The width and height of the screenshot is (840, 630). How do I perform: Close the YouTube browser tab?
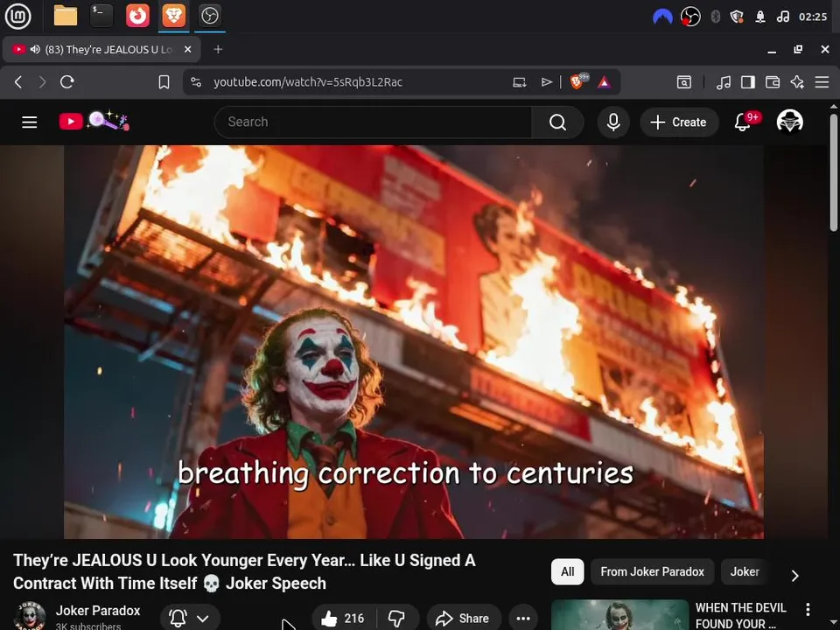click(187, 49)
